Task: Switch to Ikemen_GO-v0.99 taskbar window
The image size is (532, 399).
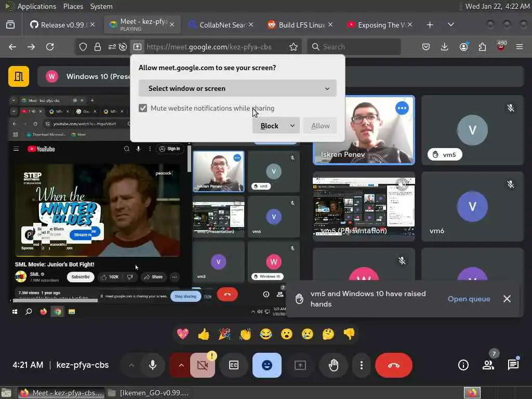Action: [148, 393]
